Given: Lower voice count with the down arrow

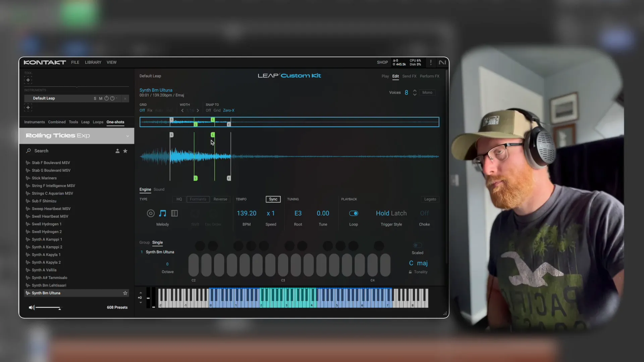Looking at the screenshot, I should pyautogui.click(x=415, y=95).
